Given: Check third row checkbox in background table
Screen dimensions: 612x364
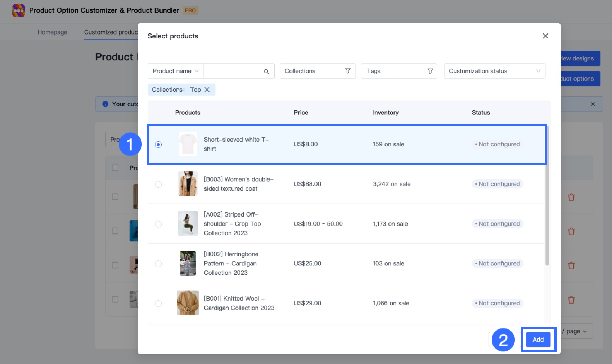Looking at the screenshot, I should click(115, 265).
